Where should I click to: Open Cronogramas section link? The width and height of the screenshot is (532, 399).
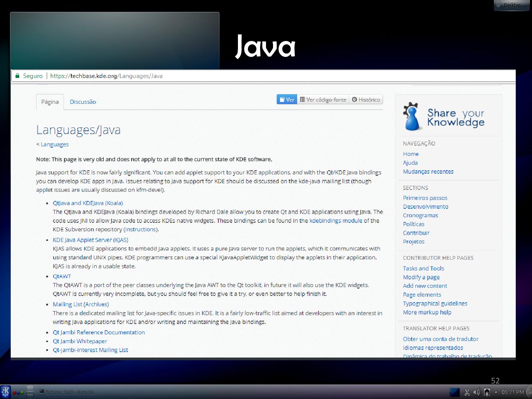420,215
